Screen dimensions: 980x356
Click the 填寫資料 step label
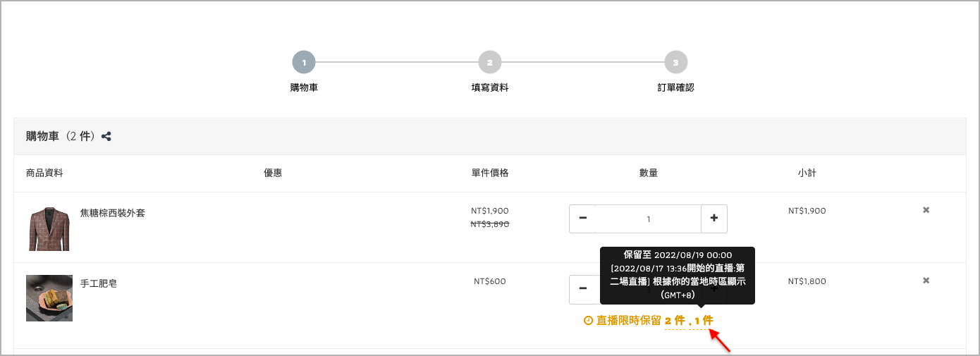click(x=490, y=88)
